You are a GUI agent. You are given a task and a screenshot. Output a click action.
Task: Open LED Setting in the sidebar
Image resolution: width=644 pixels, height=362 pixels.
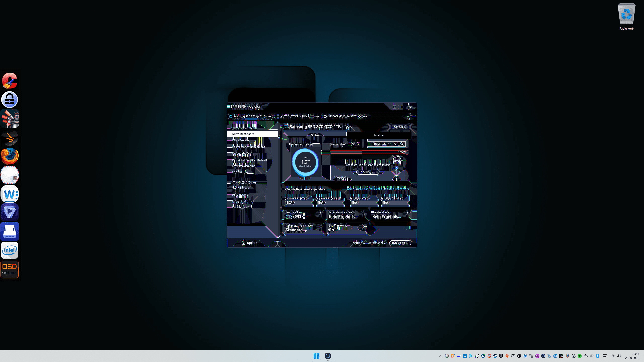point(240,172)
